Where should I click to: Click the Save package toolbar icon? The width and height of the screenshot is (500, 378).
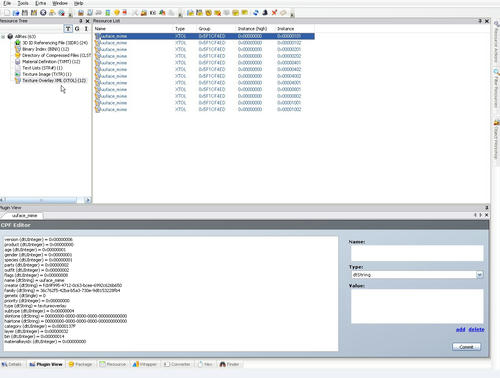[25, 13]
